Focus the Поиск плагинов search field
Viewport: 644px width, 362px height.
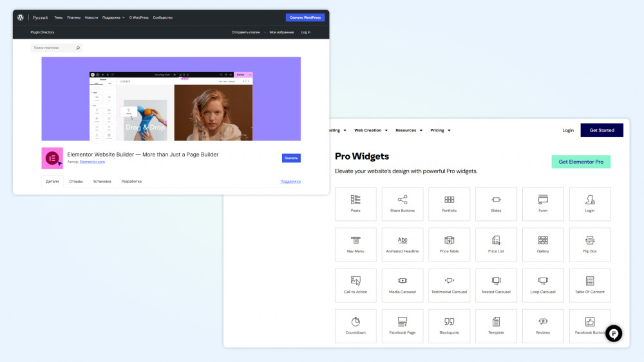[56, 48]
